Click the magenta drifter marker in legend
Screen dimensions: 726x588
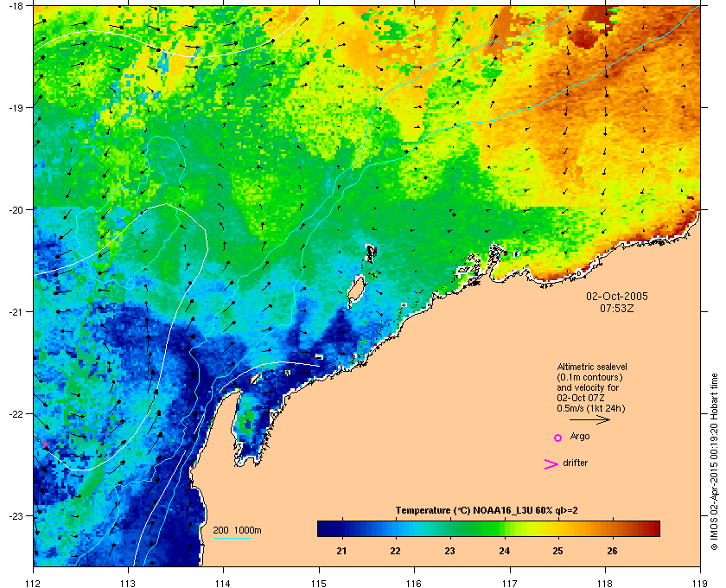551,464
